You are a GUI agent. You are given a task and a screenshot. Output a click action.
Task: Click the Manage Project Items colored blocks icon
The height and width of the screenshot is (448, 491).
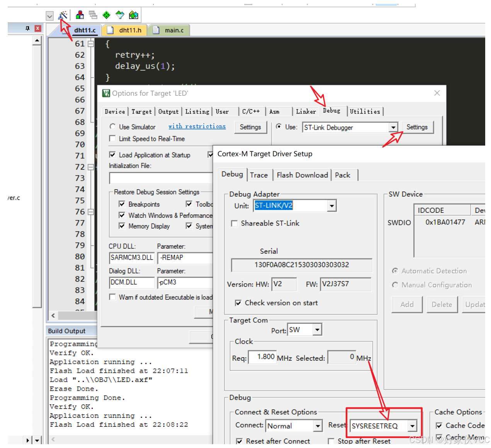[x=80, y=15]
